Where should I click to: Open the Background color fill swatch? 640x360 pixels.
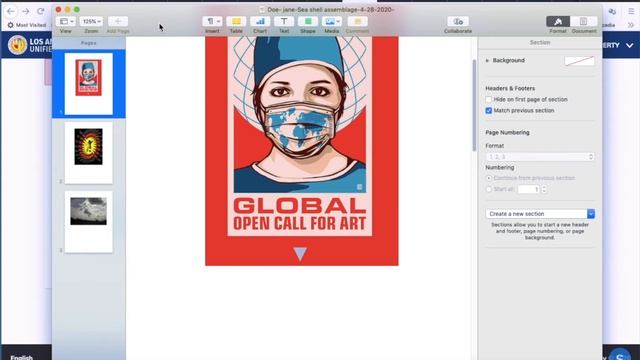coord(579,61)
